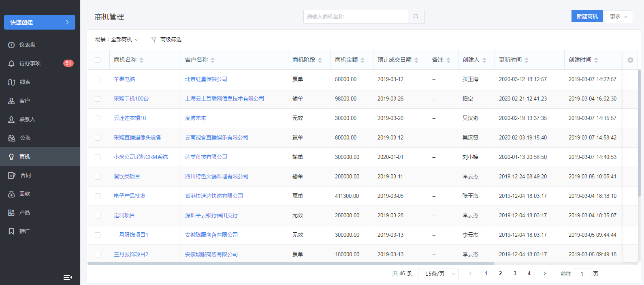644x285 pixels.
Task: Sort by 商机金额 column arrows
Action: point(363,60)
